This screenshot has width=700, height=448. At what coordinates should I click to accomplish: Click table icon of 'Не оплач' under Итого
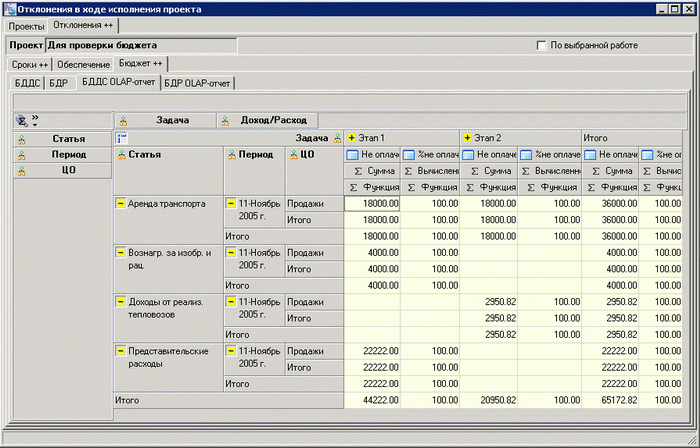pyautogui.click(x=590, y=155)
